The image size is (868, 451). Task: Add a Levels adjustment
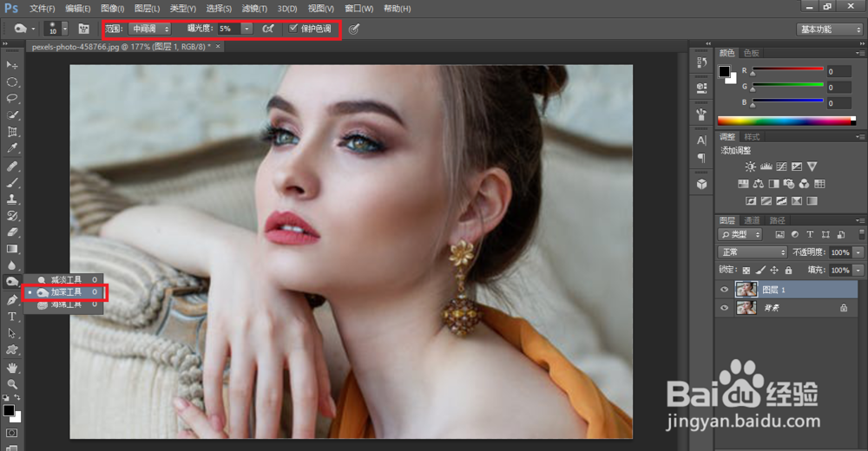click(766, 167)
